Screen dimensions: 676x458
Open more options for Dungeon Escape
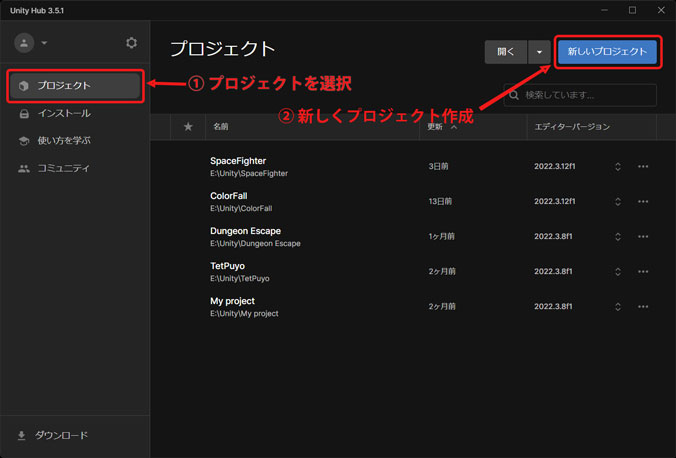click(643, 236)
